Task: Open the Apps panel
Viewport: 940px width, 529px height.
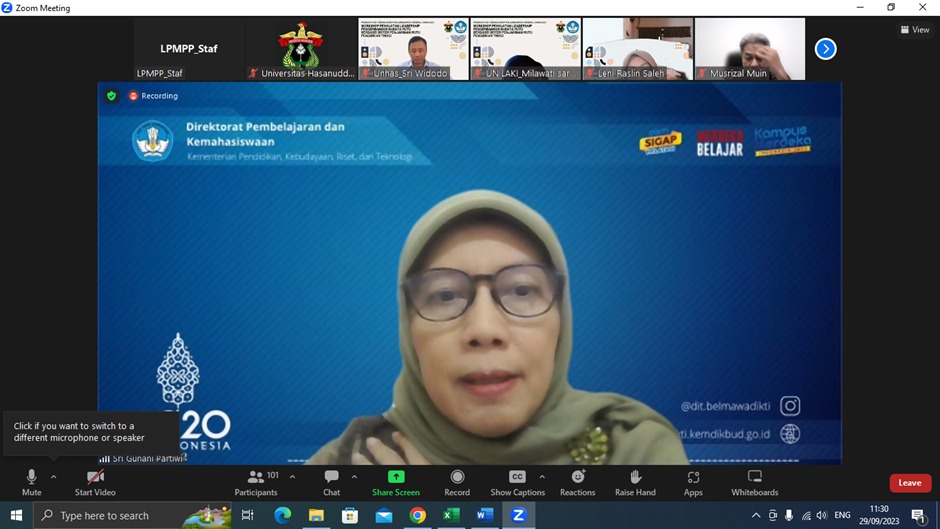Action: click(693, 481)
